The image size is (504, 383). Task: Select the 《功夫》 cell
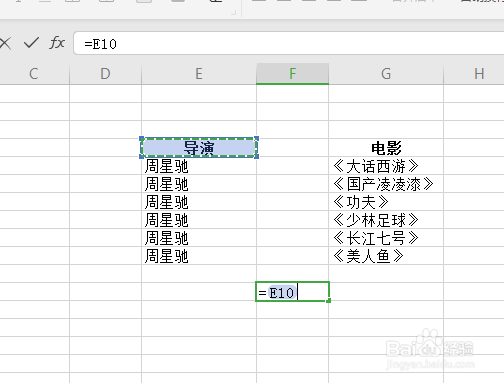[x=386, y=202]
